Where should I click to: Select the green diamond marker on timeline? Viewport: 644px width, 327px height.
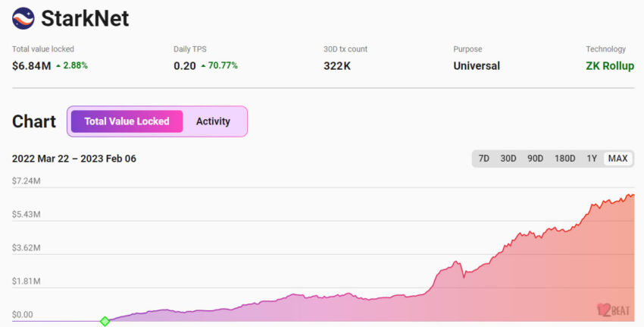(x=105, y=322)
